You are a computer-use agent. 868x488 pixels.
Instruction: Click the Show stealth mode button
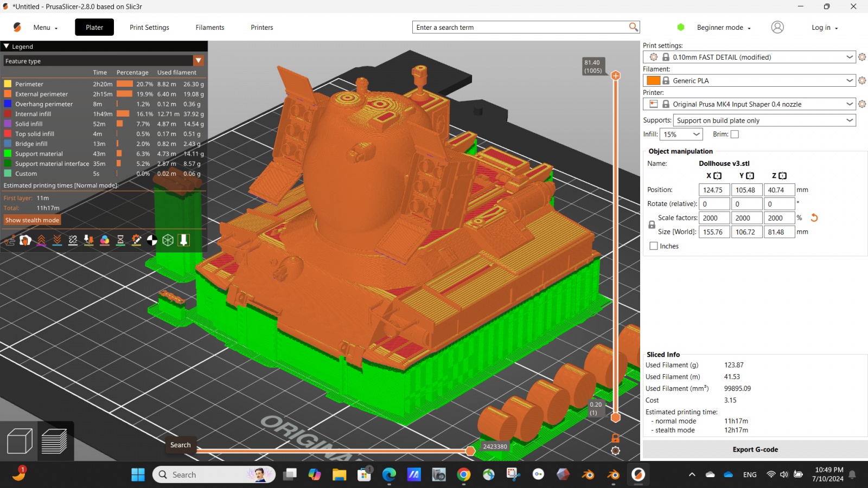pos(32,220)
